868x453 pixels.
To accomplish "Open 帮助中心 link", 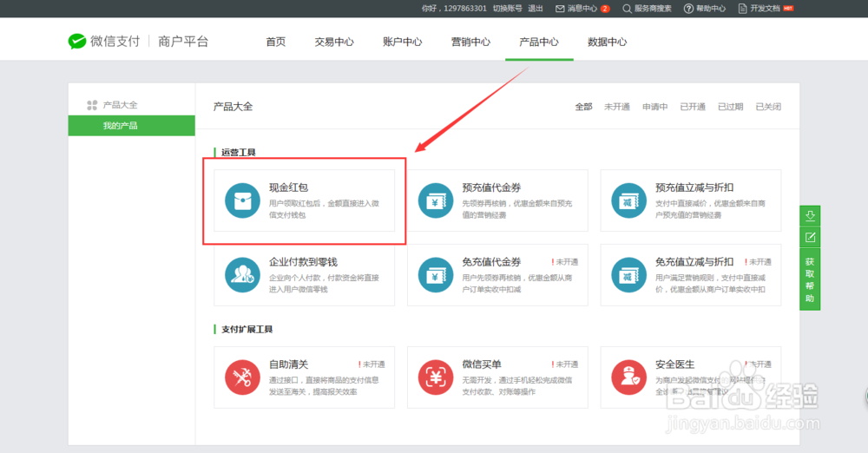I will [x=711, y=9].
